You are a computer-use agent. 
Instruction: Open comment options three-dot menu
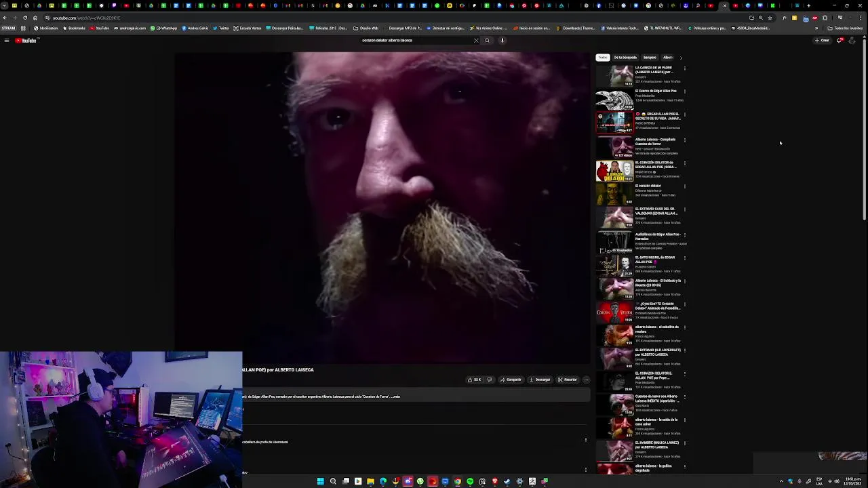pos(586,440)
